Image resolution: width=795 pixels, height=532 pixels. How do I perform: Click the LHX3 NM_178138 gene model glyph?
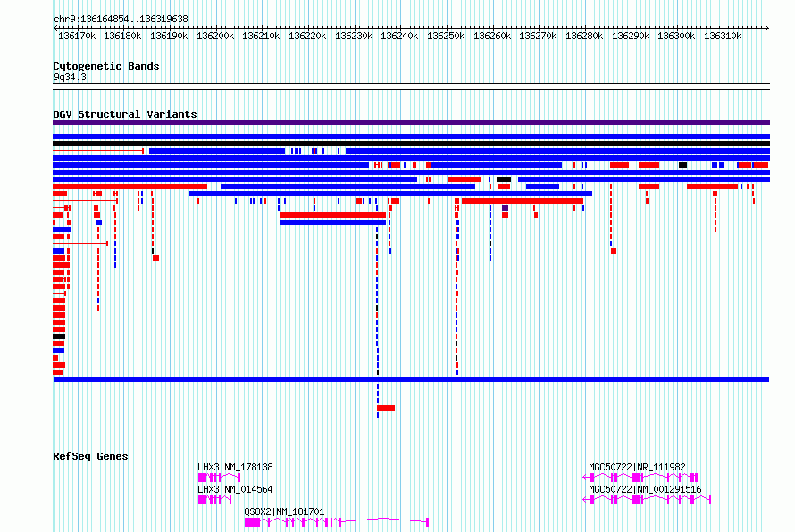point(219,478)
